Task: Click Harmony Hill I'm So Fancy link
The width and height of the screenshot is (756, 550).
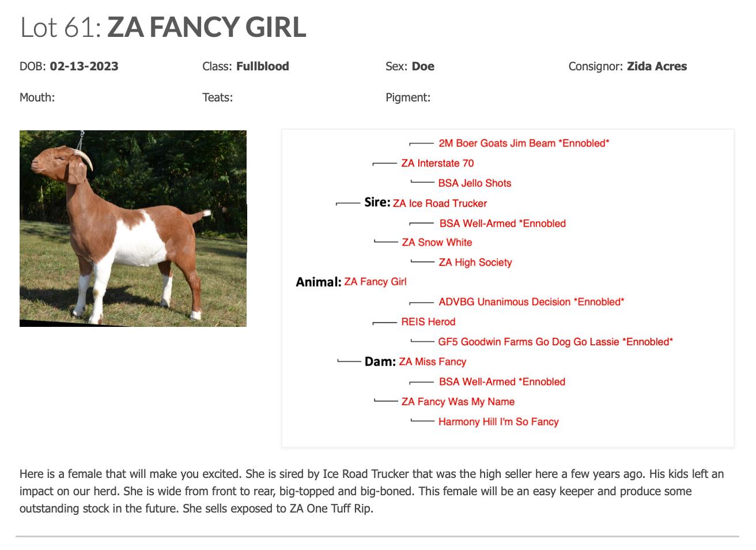Action: click(498, 422)
